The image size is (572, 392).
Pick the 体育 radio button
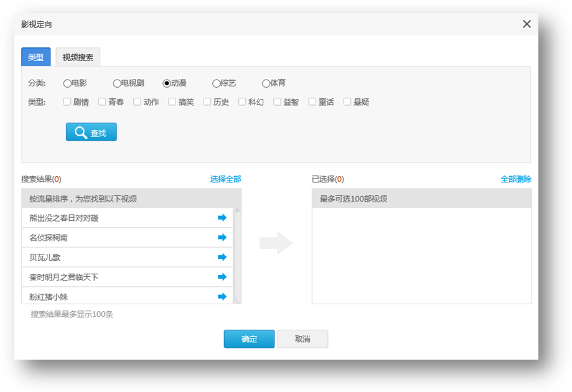pos(266,83)
